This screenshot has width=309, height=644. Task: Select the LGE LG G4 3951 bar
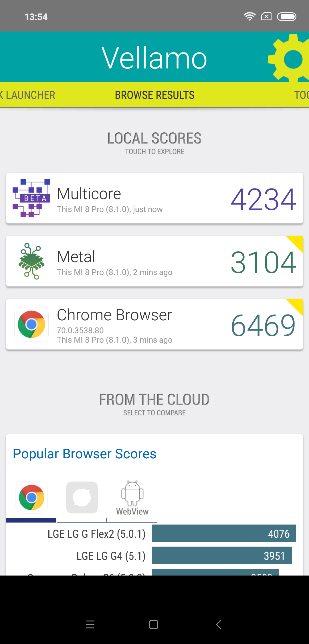[x=222, y=555]
